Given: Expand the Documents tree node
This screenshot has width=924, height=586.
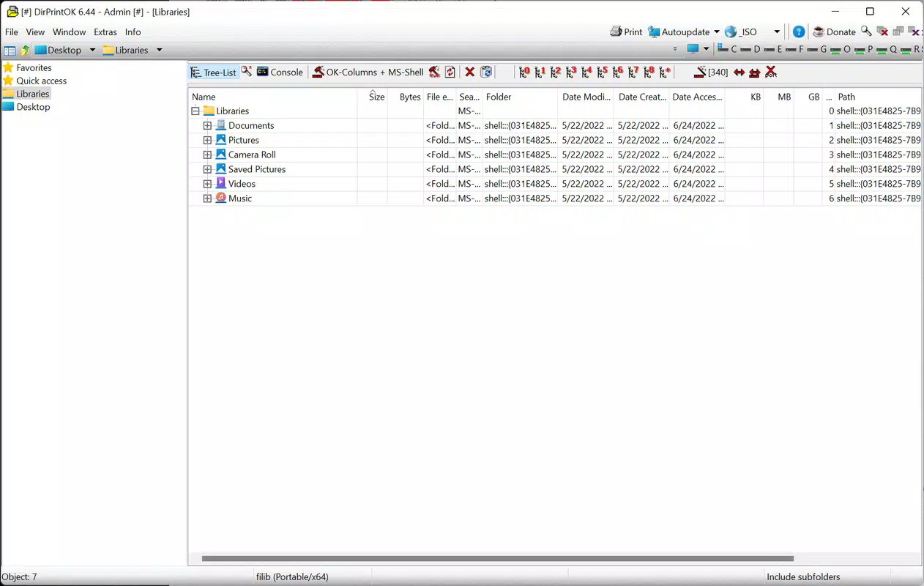Looking at the screenshot, I should coord(208,126).
